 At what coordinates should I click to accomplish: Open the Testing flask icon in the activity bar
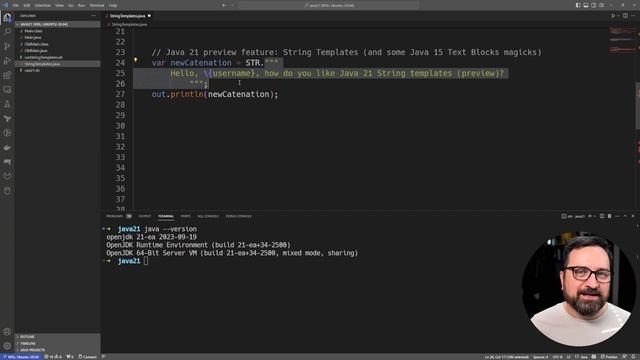pyautogui.click(x=7, y=104)
